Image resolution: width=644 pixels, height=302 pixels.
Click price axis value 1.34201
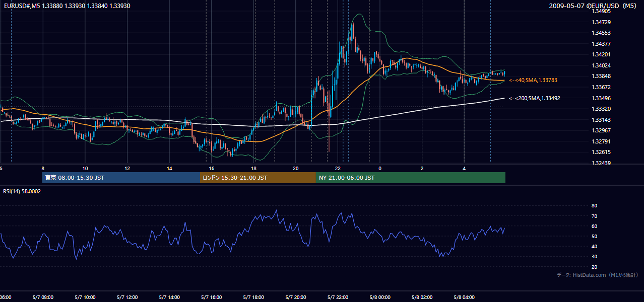pyautogui.click(x=601, y=54)
